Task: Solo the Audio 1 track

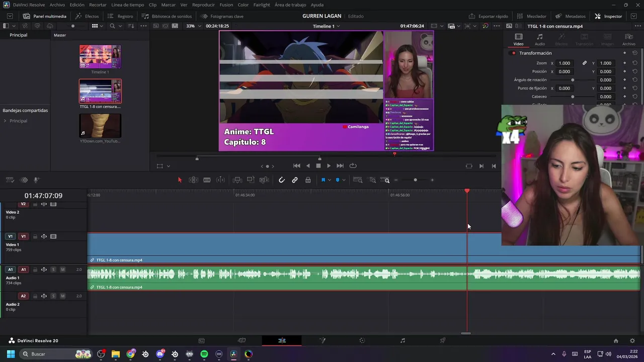Action: coord(53,269)
